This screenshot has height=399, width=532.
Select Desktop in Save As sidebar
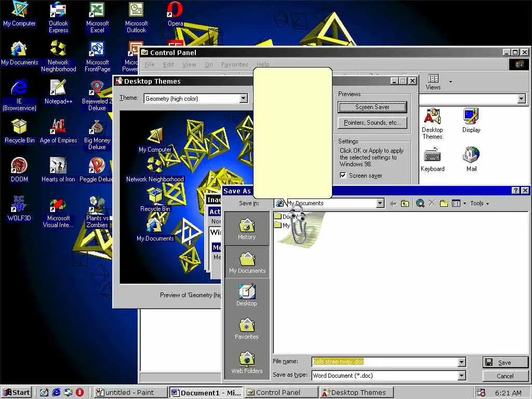click(x=247, y=295)
